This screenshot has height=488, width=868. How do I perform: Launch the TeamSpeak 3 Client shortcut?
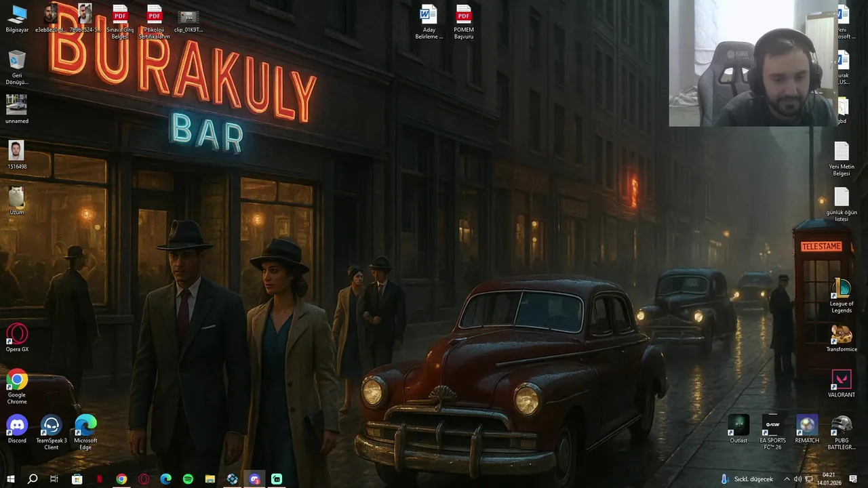pyautogui.click(x=52, y=432)
